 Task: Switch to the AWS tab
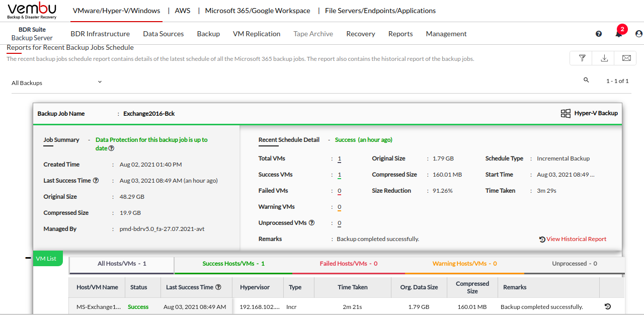183,11
